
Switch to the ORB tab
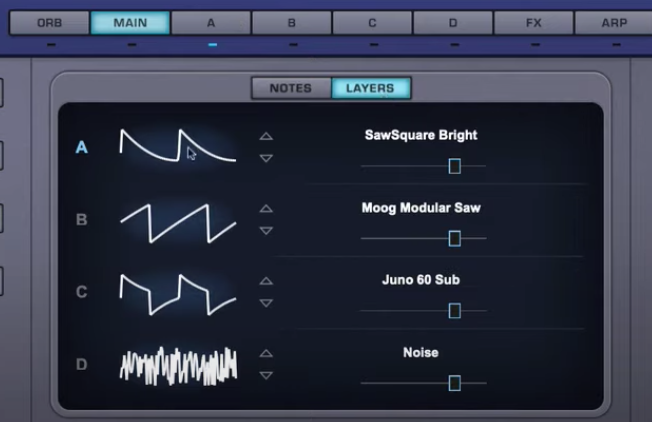pyautogui.click(x=49, y=23)
